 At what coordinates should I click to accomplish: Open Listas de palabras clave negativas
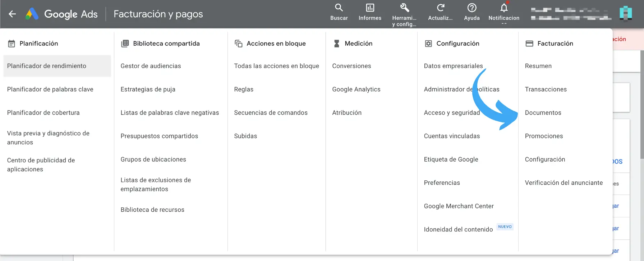tap(170, 113)
